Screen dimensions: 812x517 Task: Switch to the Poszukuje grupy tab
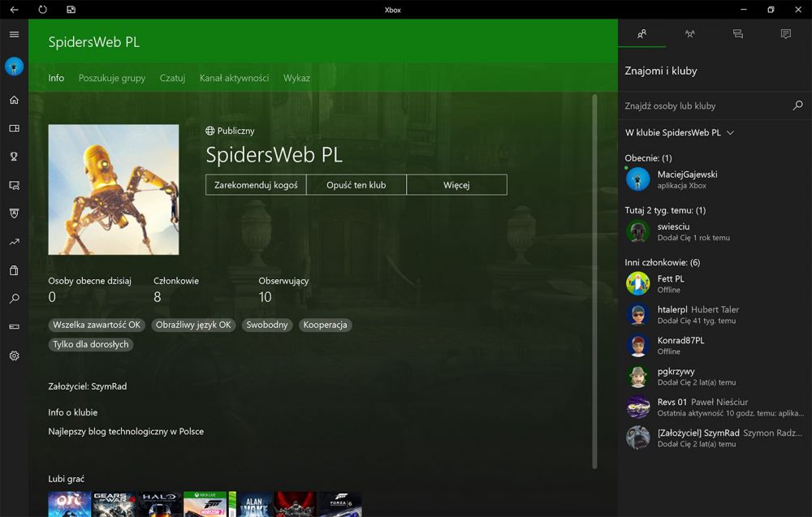(112, 78)
